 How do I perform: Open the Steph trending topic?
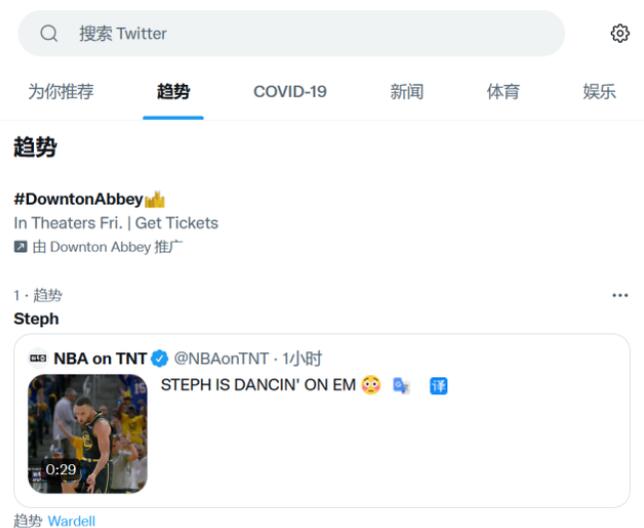pos(36,319)
